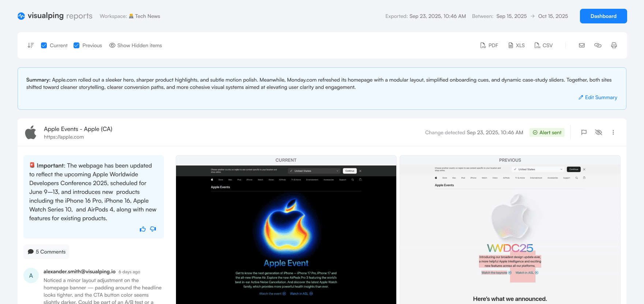Copy the report link icon
The width and height of the screenshot is (644, 304).
(x=598, y=45)
